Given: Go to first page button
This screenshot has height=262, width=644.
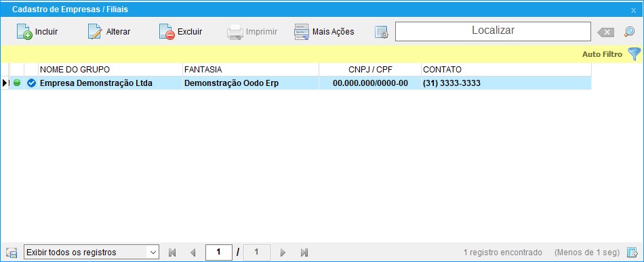Looking at the screenshot, I should tap(172, 253).
